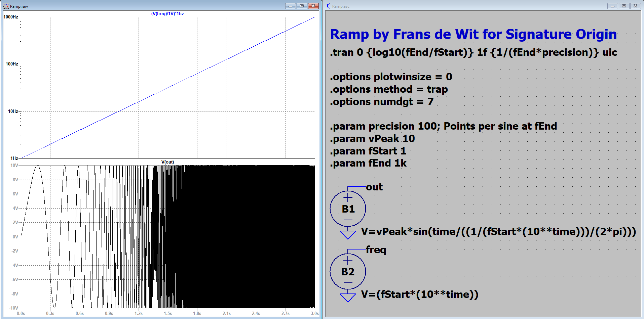The width and height of the screenshot is (644, 319).
Task: Click the blue frequency ramp trace line
Action: pos(168,88)
